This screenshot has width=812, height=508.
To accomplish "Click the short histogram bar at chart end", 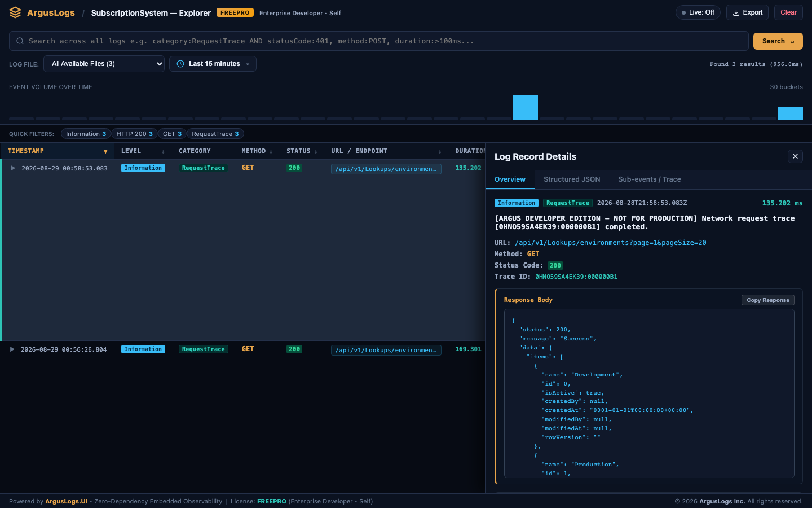I will coord(791,113).
